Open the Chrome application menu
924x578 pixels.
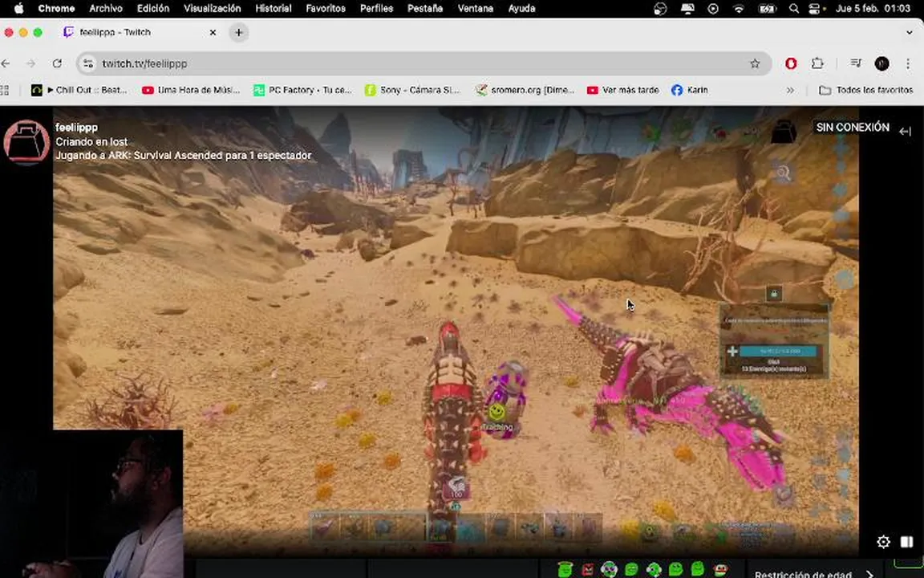tap(56, 8)
